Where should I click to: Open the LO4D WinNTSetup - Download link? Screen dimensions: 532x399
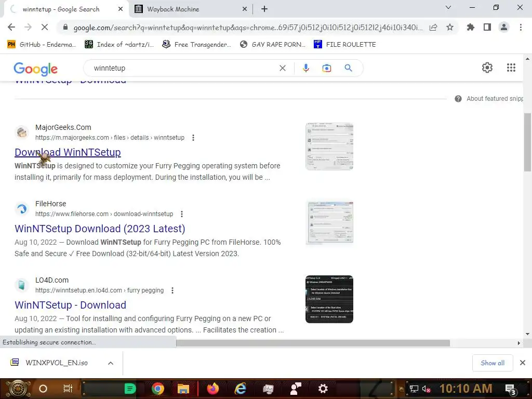point(70,305)
